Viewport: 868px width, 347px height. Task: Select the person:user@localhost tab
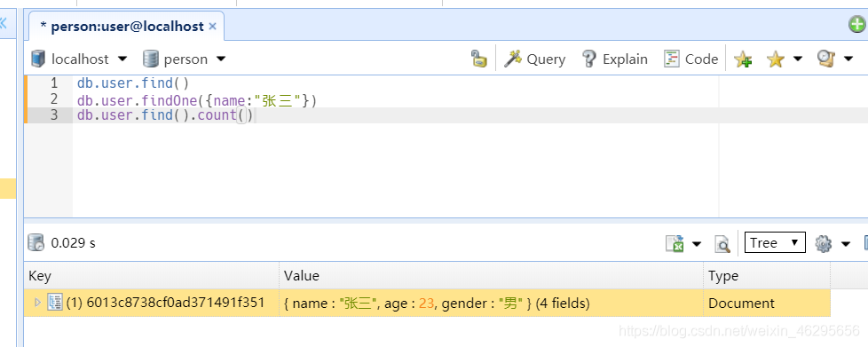pos(122,27)
